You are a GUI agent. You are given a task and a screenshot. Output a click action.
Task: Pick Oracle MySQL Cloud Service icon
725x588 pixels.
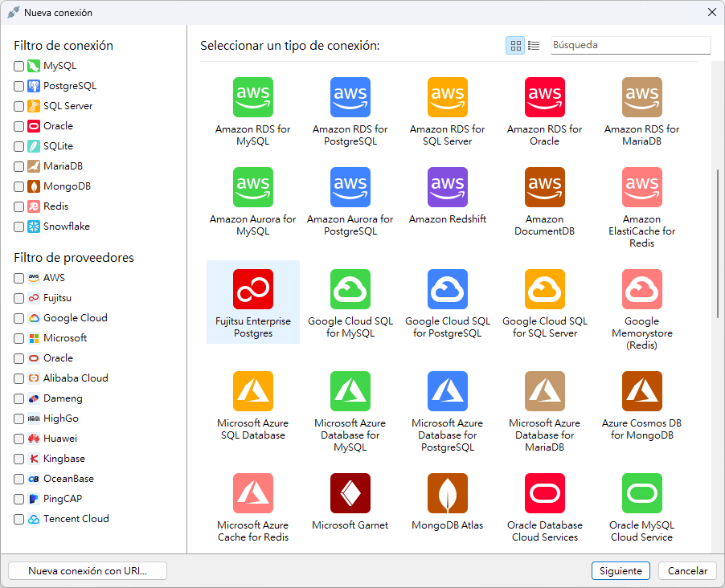click(641, 494)
